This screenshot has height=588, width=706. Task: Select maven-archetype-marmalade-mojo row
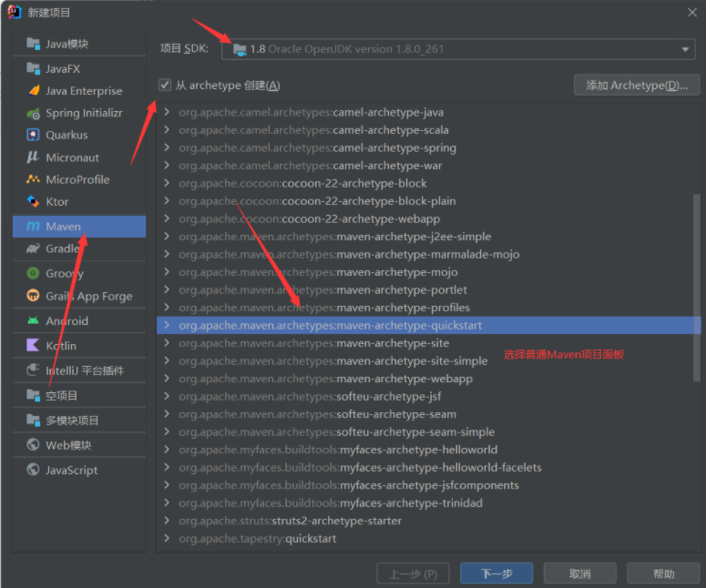point(429,254)
